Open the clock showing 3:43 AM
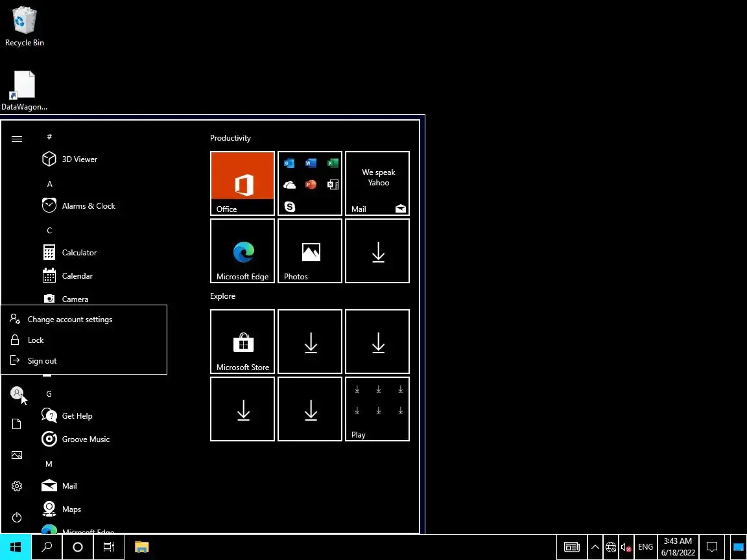 point(678,547)
